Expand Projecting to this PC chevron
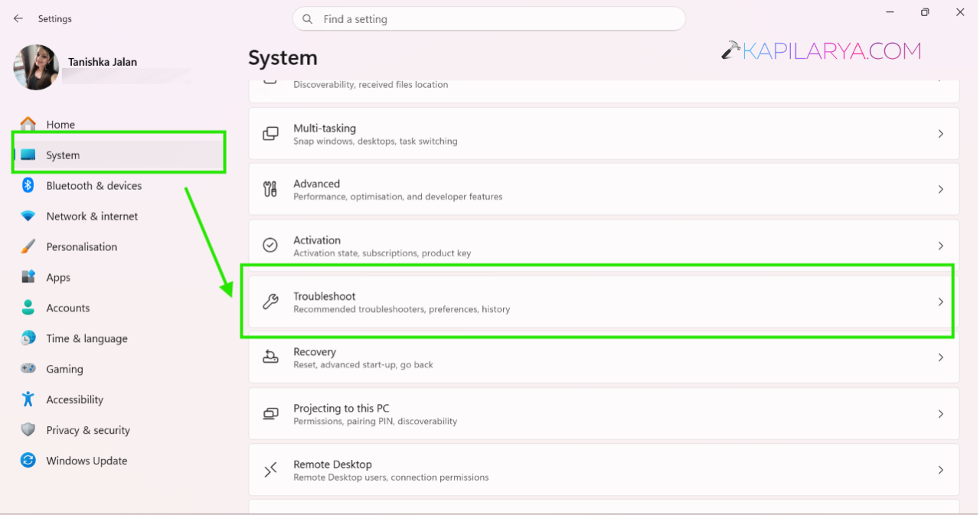The image size is (980, 515). click(941, 414)
